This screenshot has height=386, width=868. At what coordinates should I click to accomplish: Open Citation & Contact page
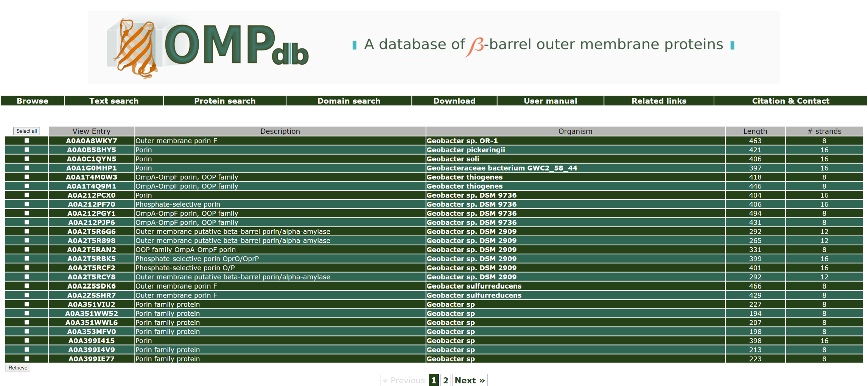[791, 101]
